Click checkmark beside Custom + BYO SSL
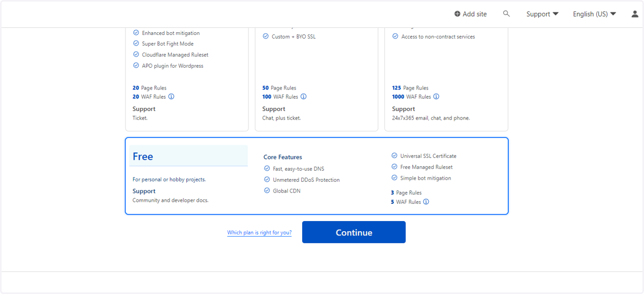 pos(266,36)
